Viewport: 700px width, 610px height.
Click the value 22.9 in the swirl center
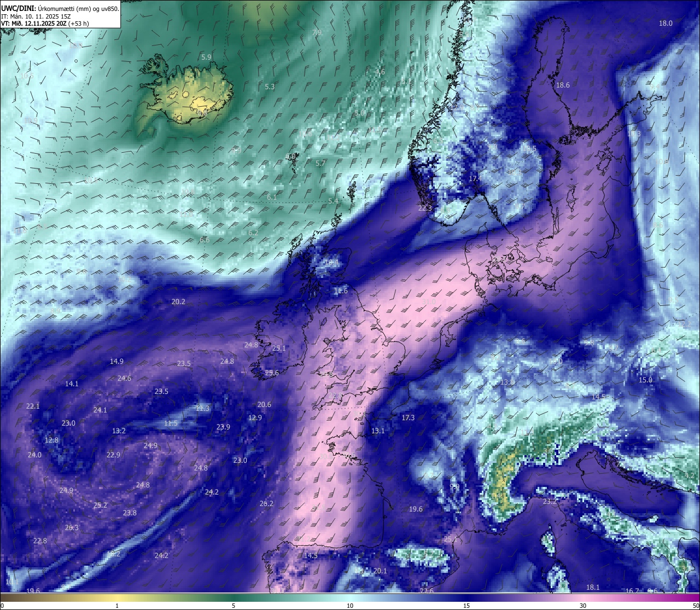[113, 455]
